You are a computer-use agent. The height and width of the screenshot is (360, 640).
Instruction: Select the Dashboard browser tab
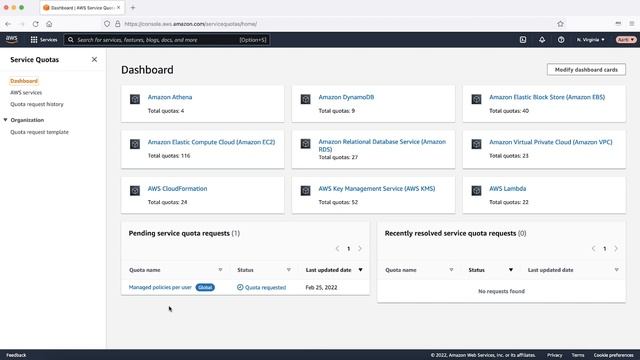[x=82, y=8]
